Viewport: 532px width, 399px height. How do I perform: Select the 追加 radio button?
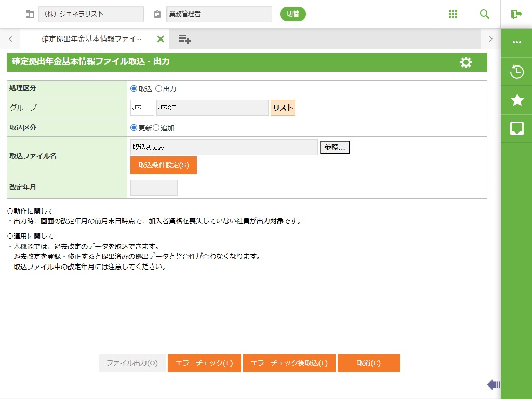click(x=156, y=128)
